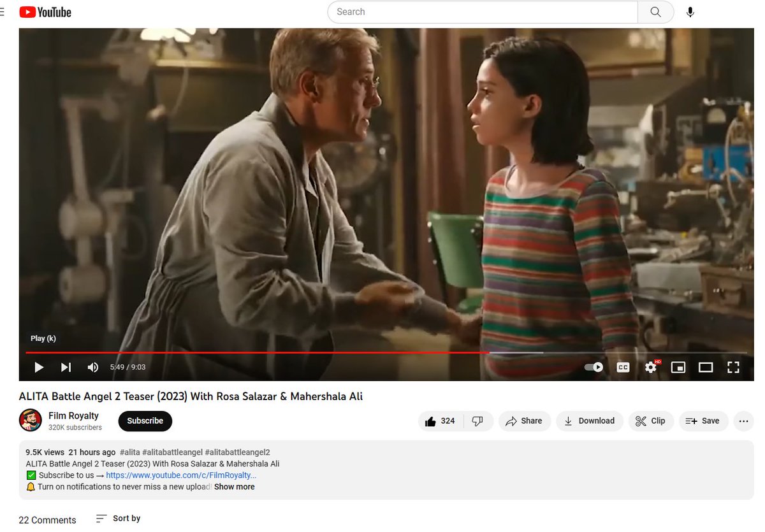Screen dimensions: 765x532
Task: Click the 9.5K views text
Action: pyautogui.click(x=45, y=452)
